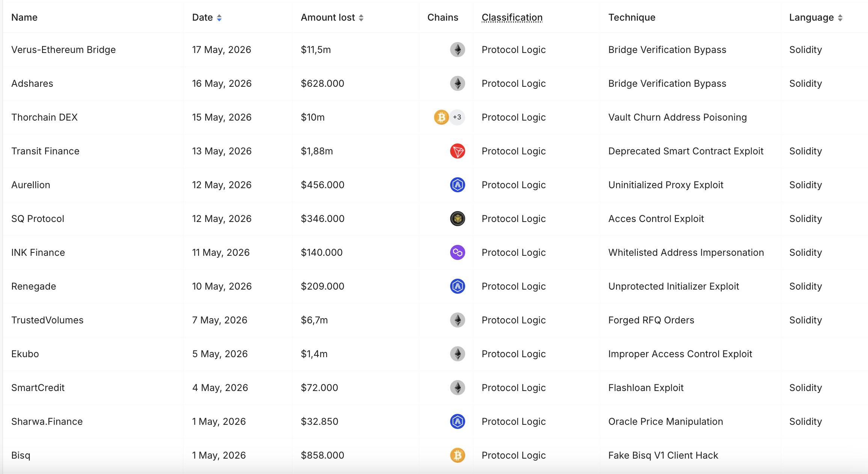Click the Bitcoin chain icon in Bisq row
Screen dimensions: 868x474
tap(457, 455)
